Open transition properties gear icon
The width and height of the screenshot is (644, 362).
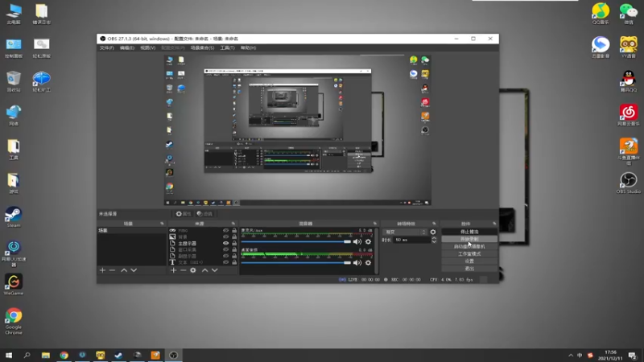pyautogui.click(x=433, y=232)
